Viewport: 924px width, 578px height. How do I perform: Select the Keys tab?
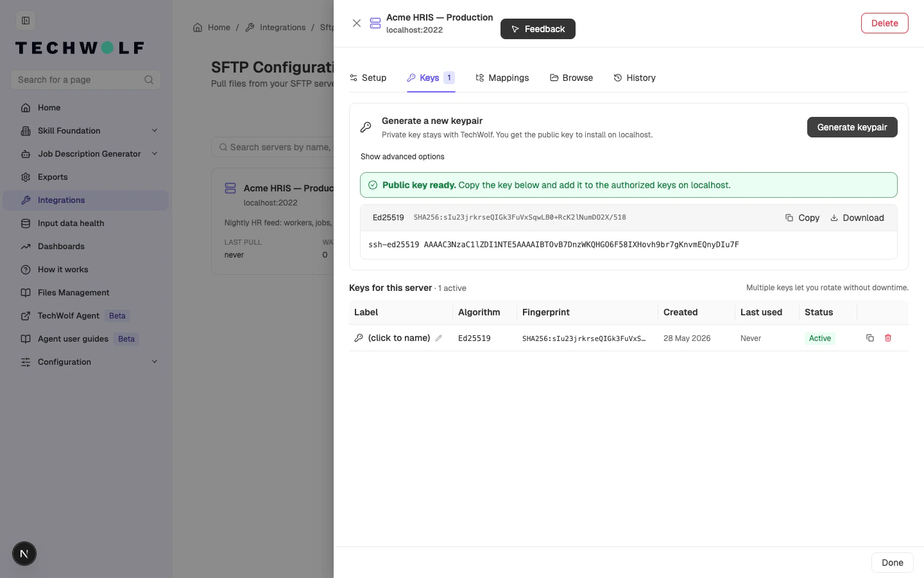tap(431, 78)
